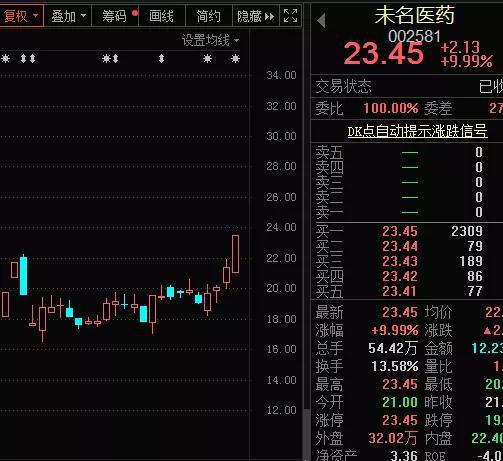Image resolution: width=503 pixels, height=461 pixels.
Task: Toggle fullscreen chart icon
Action: pos(290,16)
